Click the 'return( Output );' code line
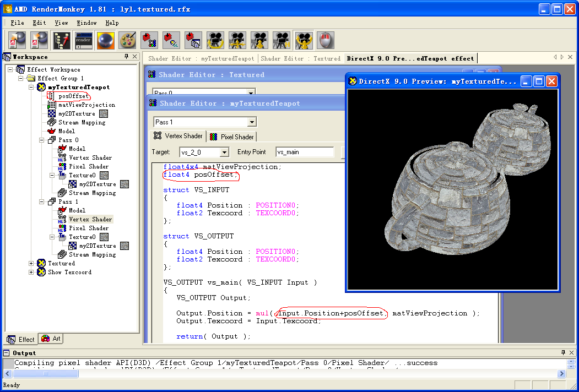The width and height of the screenshot is (579, 392). pos(213,336)
